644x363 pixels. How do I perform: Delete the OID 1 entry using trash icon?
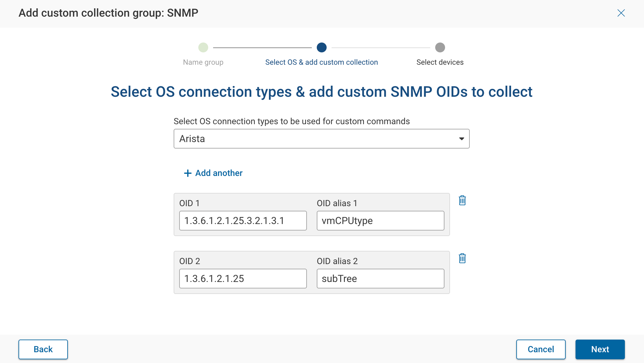point(462,201)
